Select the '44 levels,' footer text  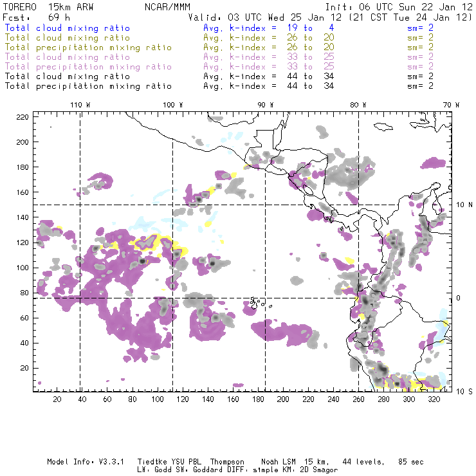363,462
